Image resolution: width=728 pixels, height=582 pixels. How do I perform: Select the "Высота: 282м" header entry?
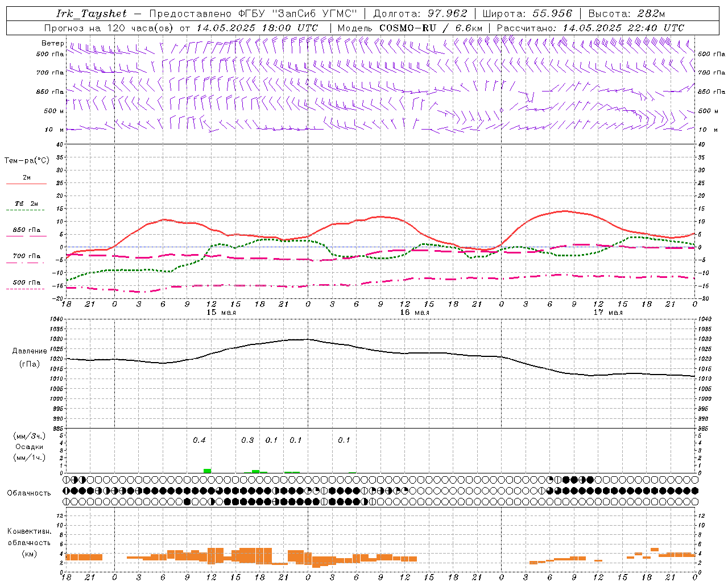(x=627, y=14)
